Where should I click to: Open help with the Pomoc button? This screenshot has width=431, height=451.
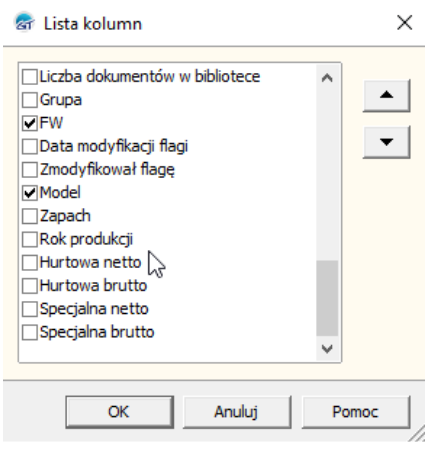pos(356,412)
